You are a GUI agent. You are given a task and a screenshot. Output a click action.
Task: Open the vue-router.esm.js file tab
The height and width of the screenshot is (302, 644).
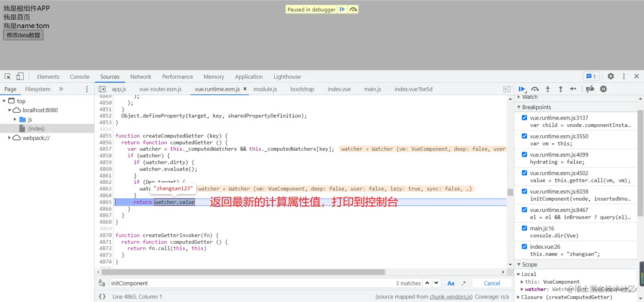click(x=161, y=89)
